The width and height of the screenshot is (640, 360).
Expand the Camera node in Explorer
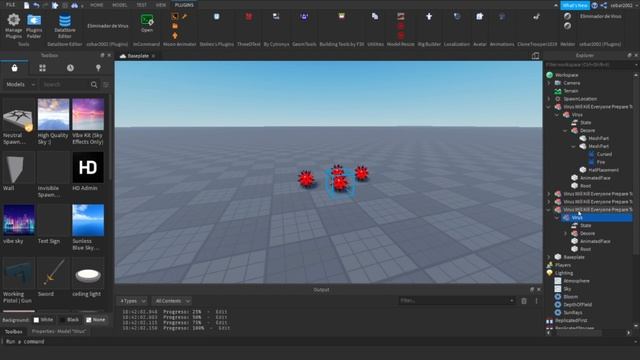pyautogui.click(x=549, y=83)
